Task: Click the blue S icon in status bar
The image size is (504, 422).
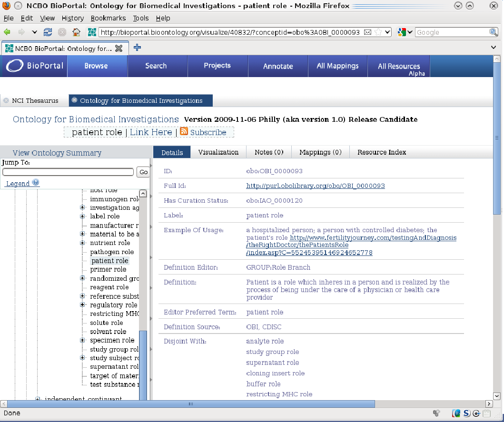Action: click(466, 413)
